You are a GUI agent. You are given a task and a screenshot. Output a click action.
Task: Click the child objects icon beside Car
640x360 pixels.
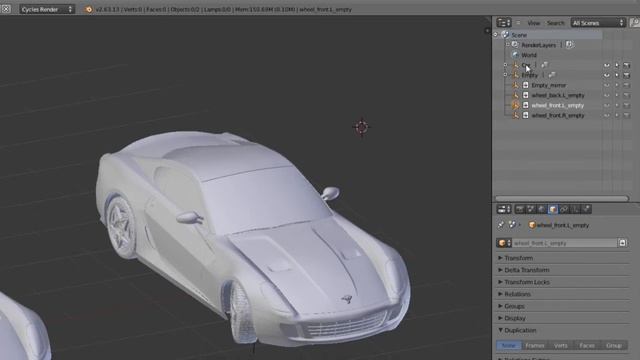click(544, 65)
